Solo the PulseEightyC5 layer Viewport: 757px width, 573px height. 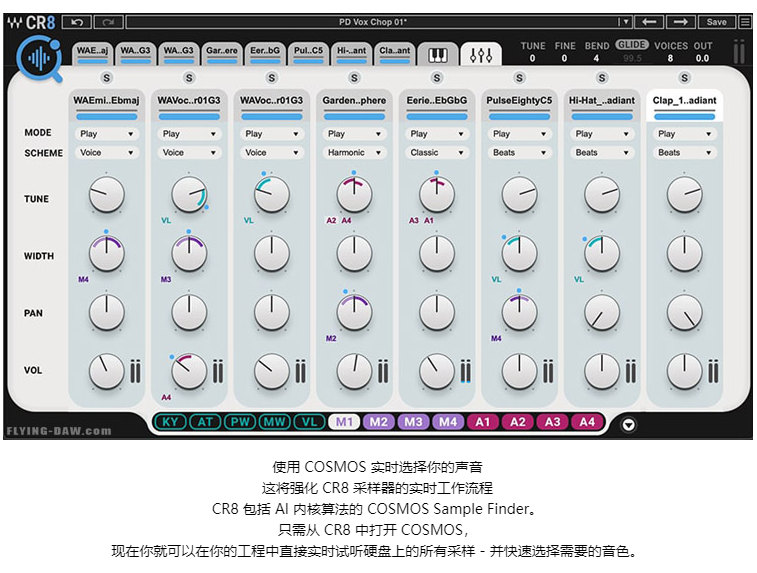point(519,78)
